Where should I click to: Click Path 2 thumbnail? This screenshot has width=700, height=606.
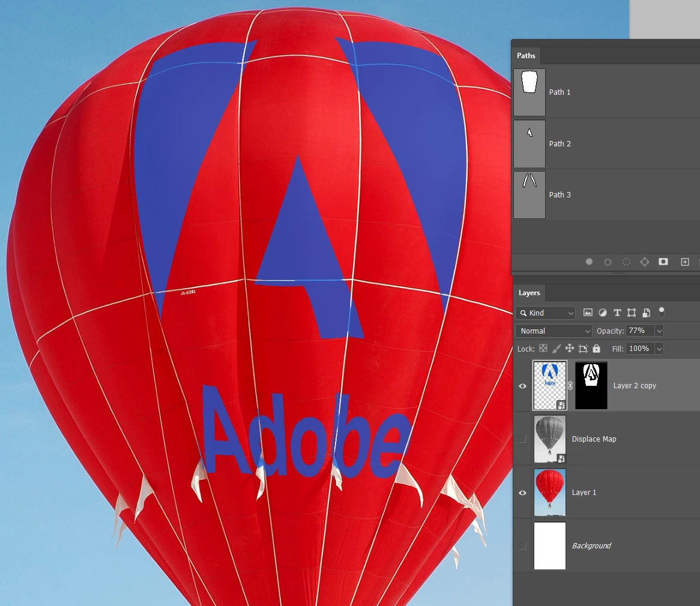click(530, 143)
